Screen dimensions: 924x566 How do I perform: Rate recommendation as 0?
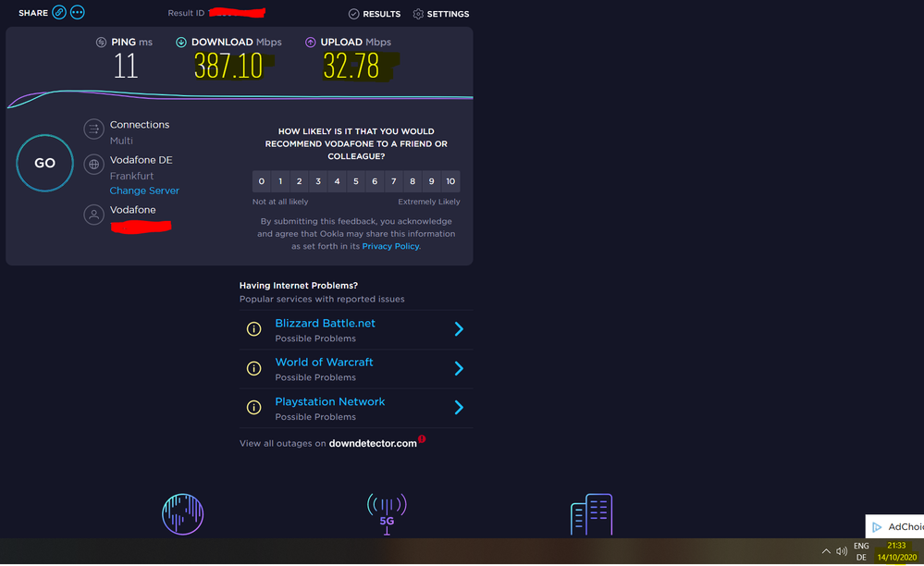point(262,181)
